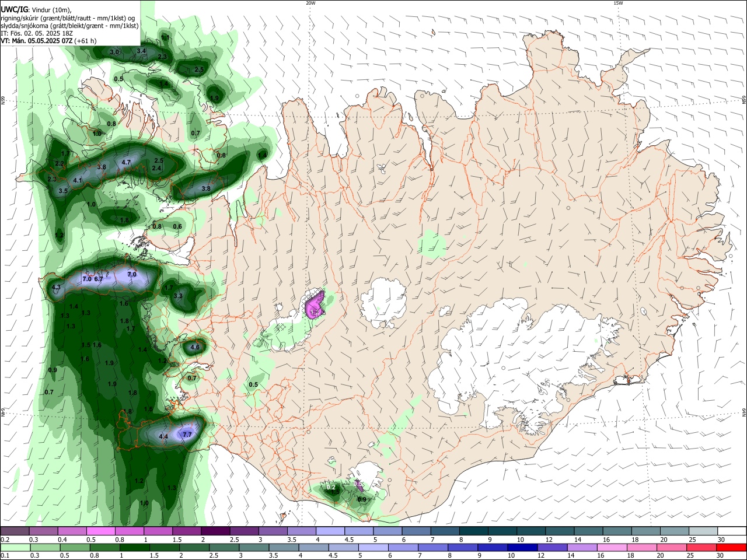Select darkest purple snow swatch between 2 and 2.5
The image size is (747, 560).
(215, 531)
